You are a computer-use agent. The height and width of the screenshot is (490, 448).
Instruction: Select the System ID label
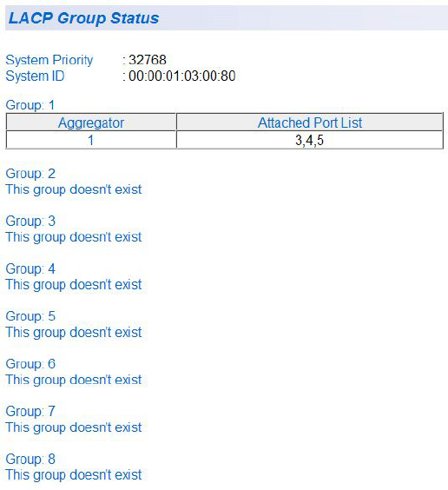[35, 76]
